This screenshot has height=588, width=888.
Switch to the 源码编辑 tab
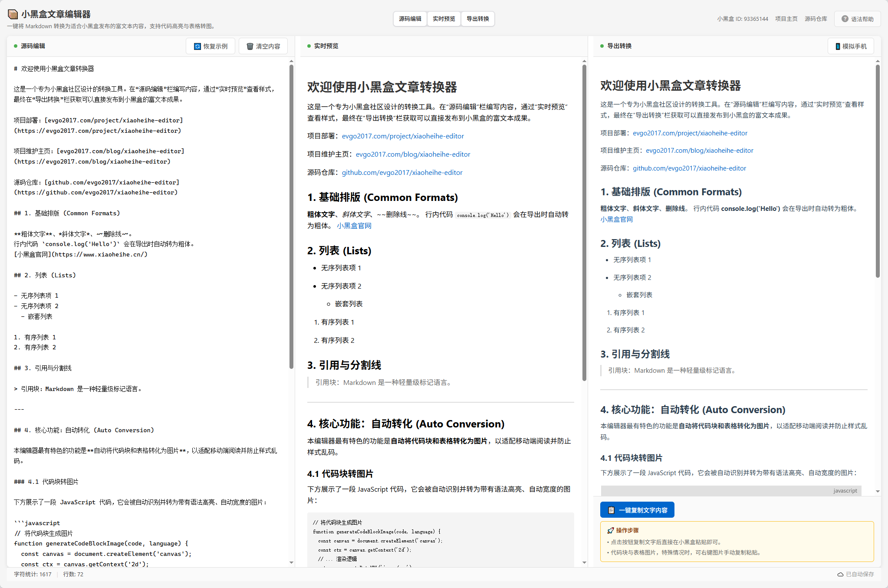point(409,19)
